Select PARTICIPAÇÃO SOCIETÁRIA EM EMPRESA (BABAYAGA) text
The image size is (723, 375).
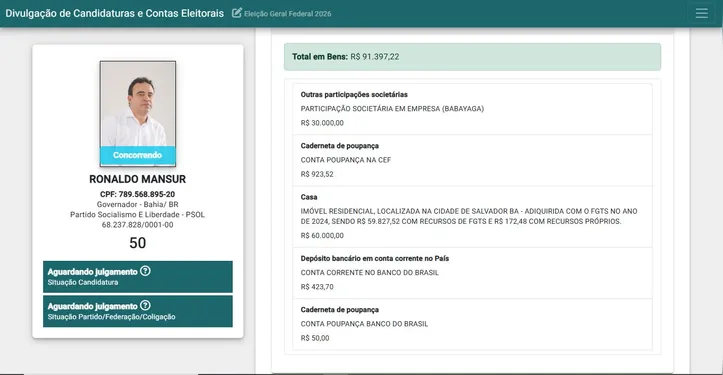pos(392,109)
